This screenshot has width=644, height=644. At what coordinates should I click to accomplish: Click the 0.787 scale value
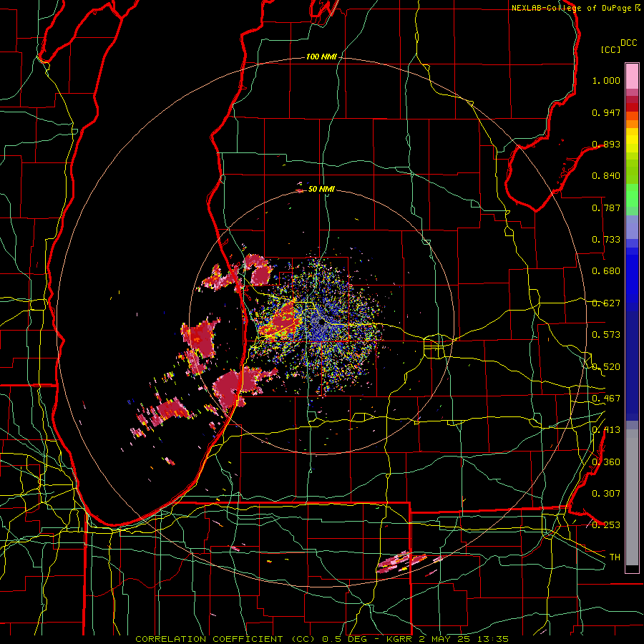[x=606, y=208]
